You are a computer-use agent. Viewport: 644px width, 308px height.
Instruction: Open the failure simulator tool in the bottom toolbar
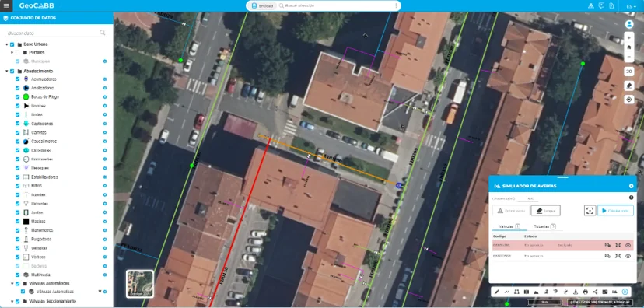(x=615, y=292)
